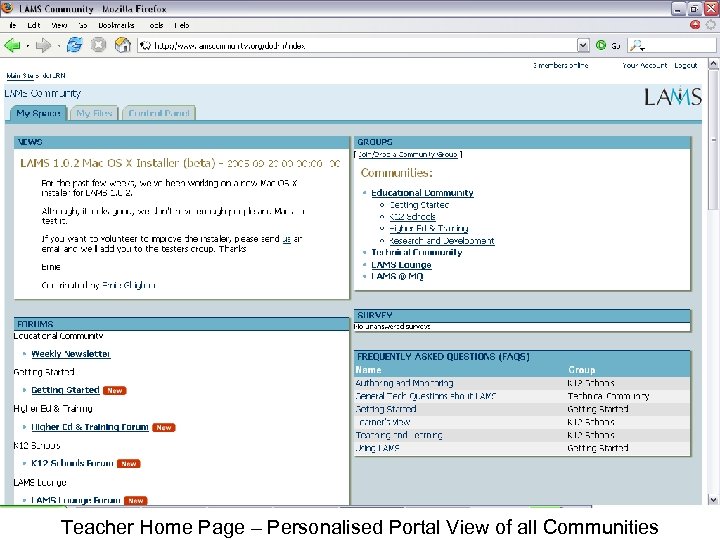The image size is (720, 540).
Task: Open the Go menu
Action: pyautogui.click(x=83, y=25)
